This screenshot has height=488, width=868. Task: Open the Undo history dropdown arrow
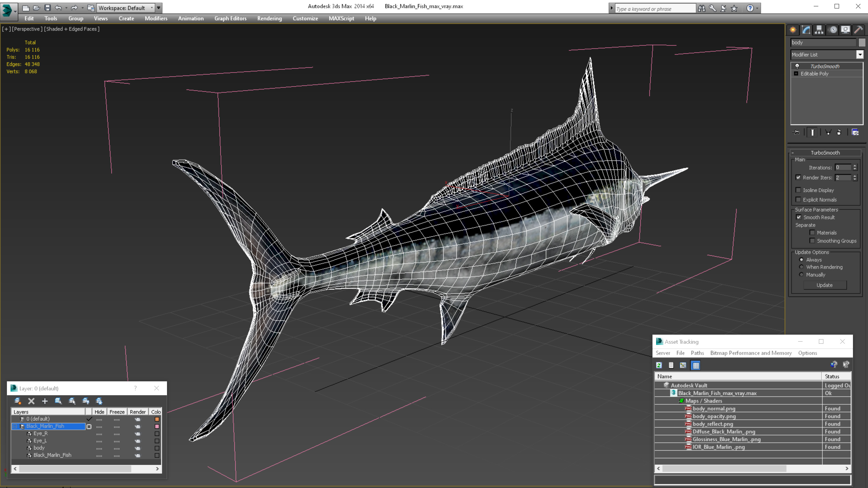point(66,8)
